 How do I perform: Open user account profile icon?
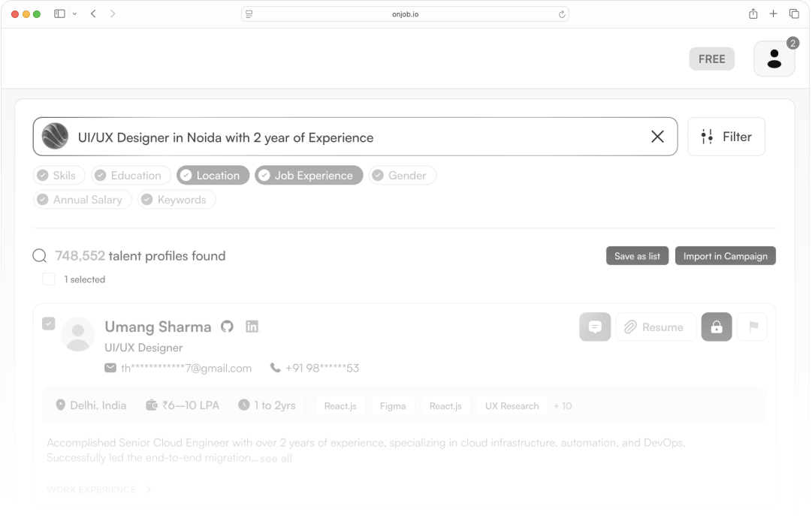click(x=774, y=59)
